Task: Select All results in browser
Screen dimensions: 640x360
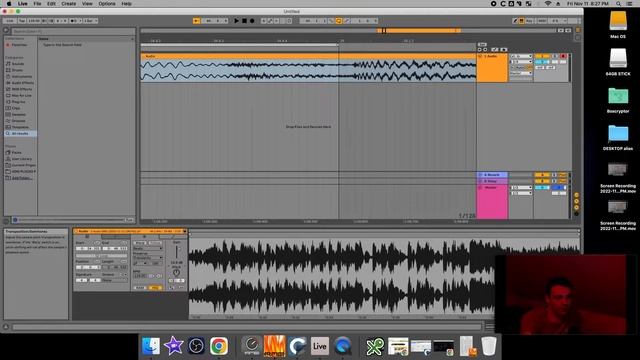Action: point(20,133)
